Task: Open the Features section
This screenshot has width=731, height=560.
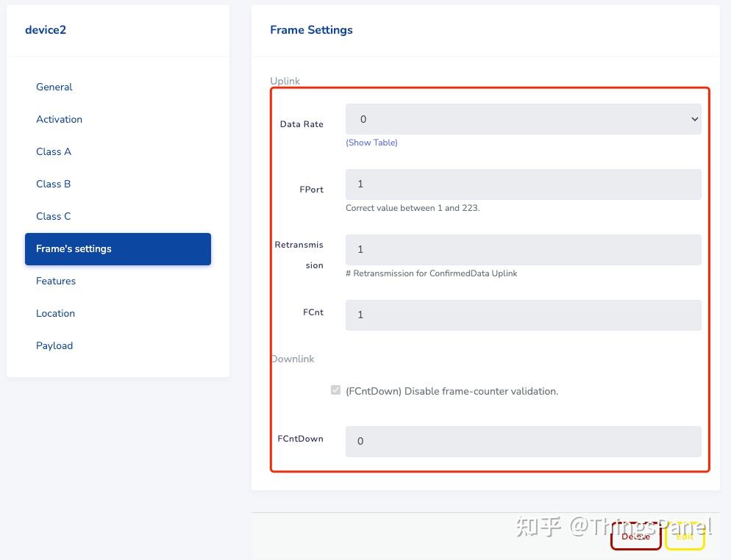Action: pos(56,281)
